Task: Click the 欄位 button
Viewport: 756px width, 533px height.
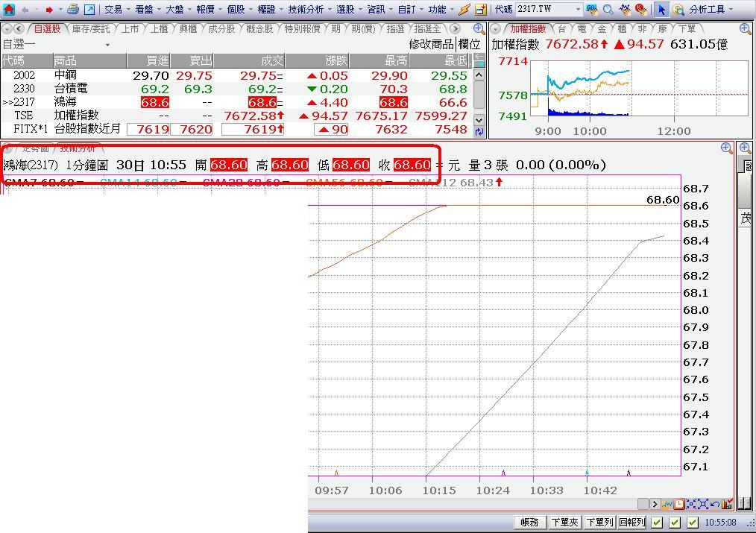Action: pyautogui.click(x=469, y=44)
